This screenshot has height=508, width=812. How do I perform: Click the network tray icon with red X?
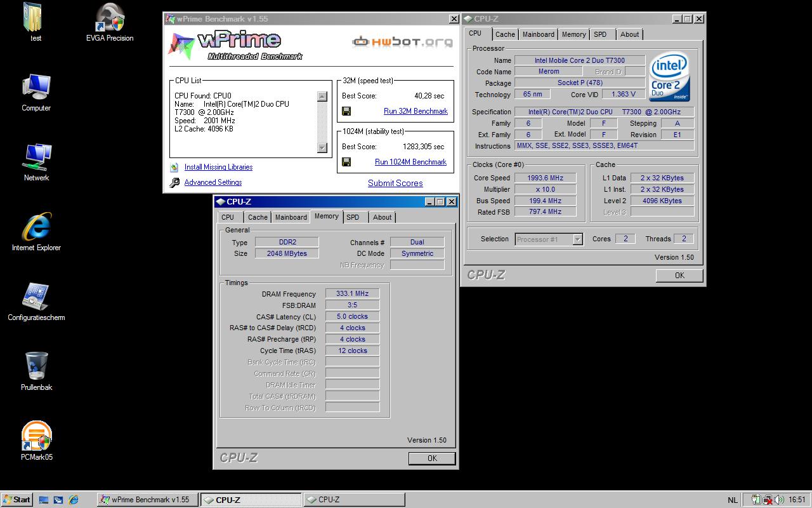(768, 500)
